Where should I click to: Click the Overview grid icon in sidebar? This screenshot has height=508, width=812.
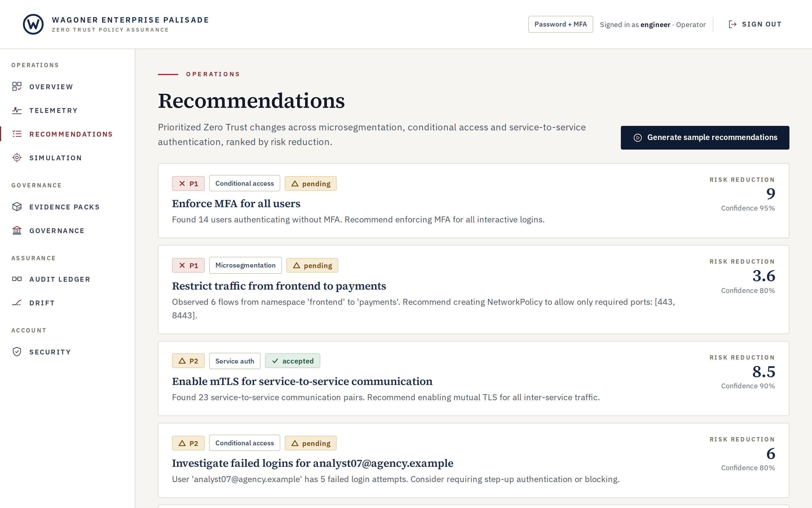pyautogui.click(x=17, y=87)
